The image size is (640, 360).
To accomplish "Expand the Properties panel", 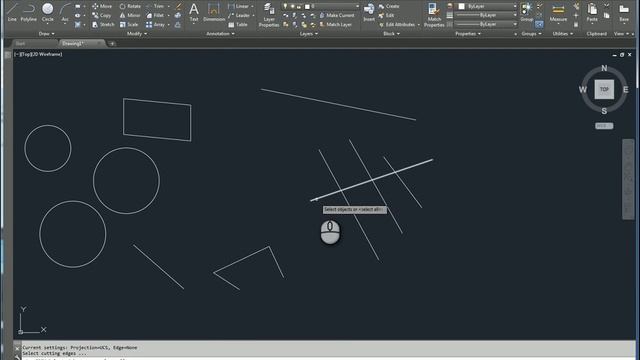I will tap(468, 33).
